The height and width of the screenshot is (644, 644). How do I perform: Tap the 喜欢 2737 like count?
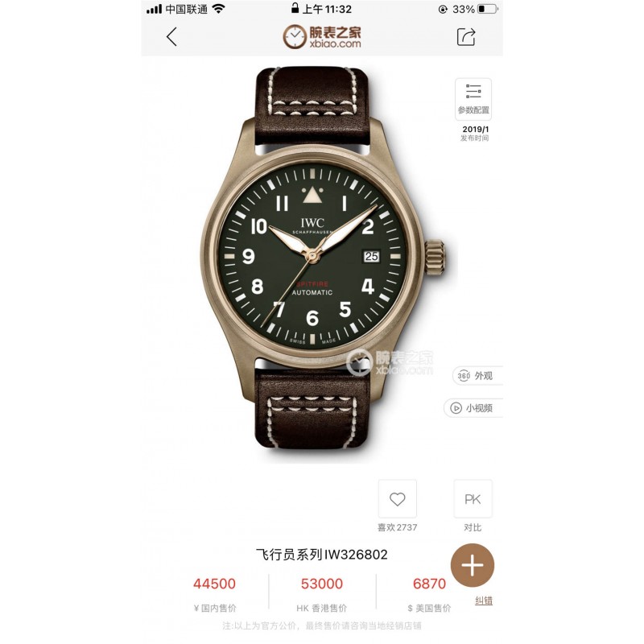coord(397,527)
